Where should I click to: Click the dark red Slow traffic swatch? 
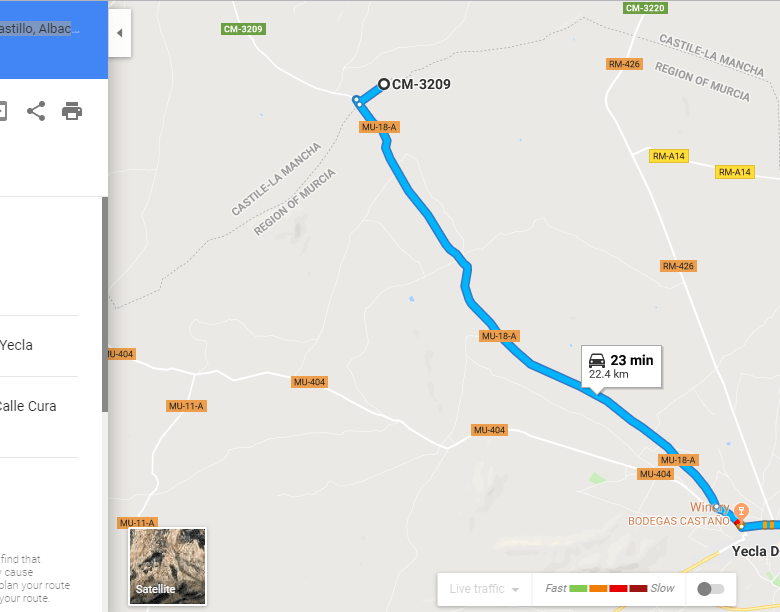click(x=638, y=589)
